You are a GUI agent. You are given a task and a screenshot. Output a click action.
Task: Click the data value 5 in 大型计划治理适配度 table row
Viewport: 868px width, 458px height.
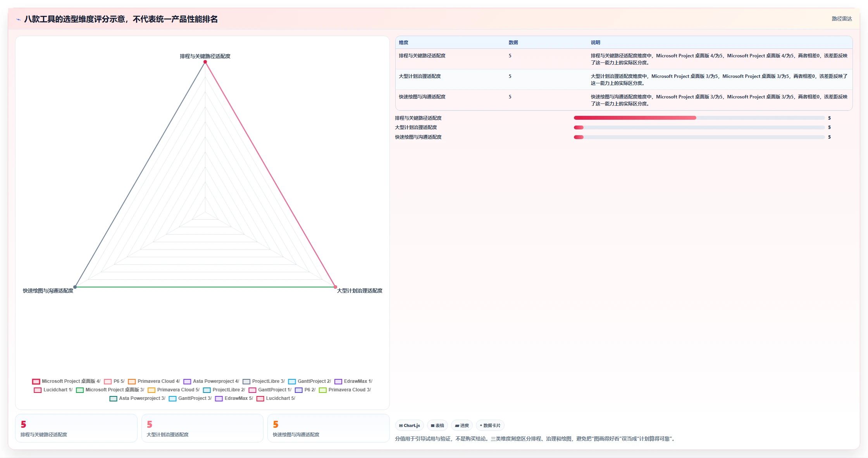click(510, 76)
